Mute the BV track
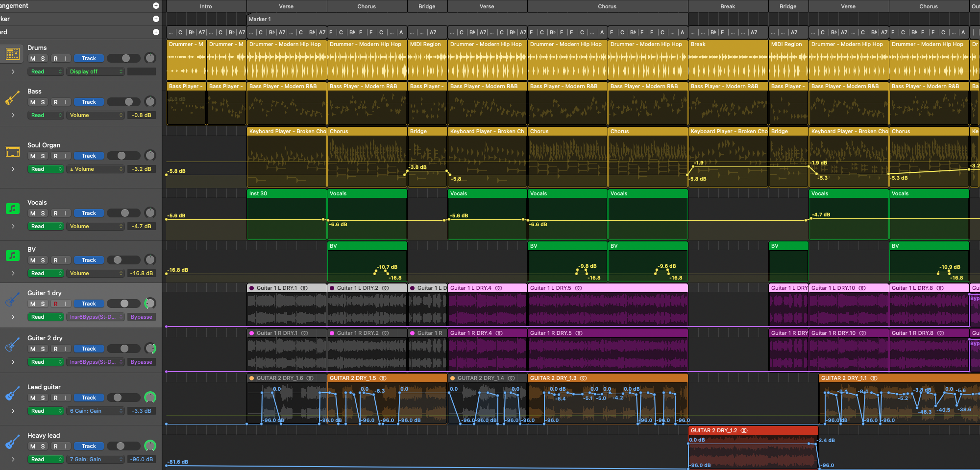 (x=33, y=260)
